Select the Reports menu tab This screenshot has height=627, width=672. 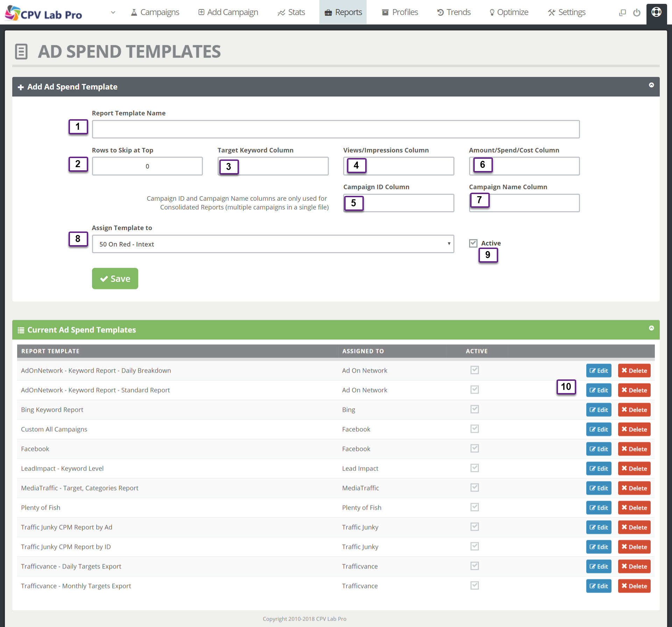click(x=343, y=12)
